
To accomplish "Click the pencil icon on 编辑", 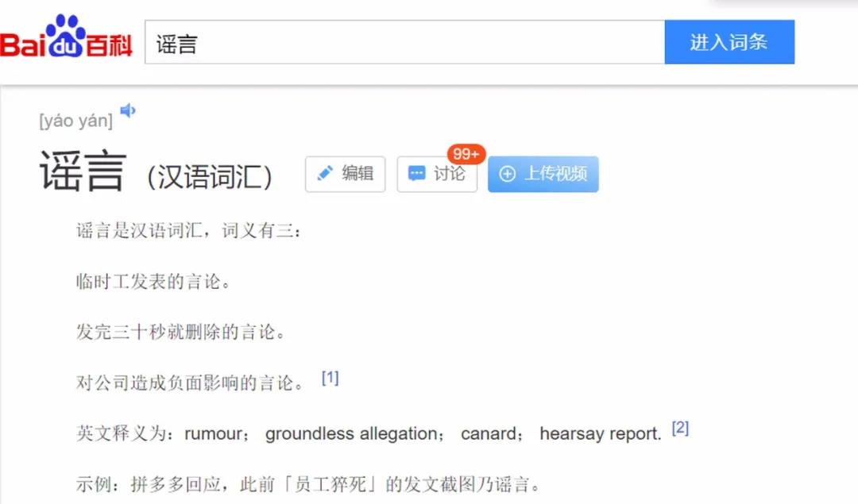I will click(324, 174).
